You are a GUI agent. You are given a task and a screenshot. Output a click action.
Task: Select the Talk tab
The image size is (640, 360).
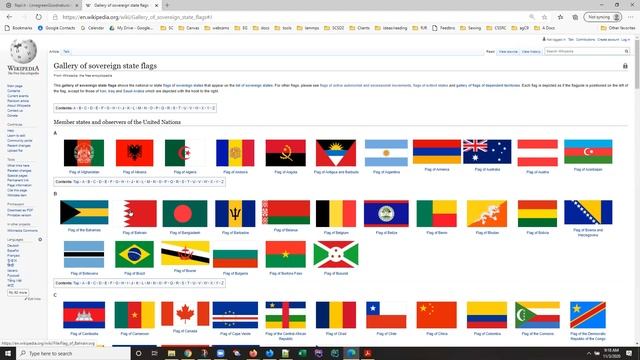[x=66, y=52]
